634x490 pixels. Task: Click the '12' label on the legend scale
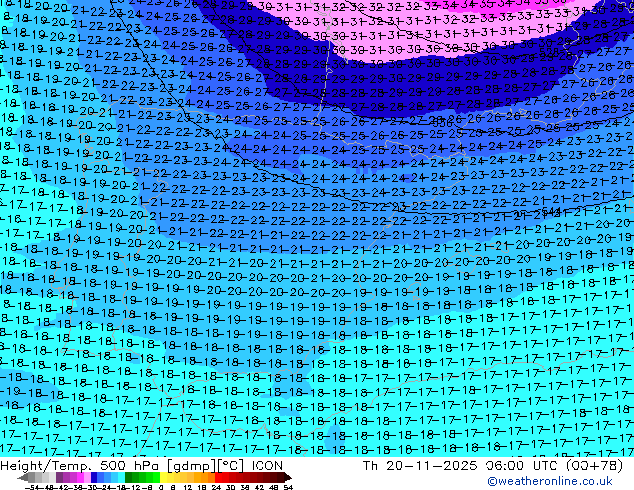[x=188, y=488]
